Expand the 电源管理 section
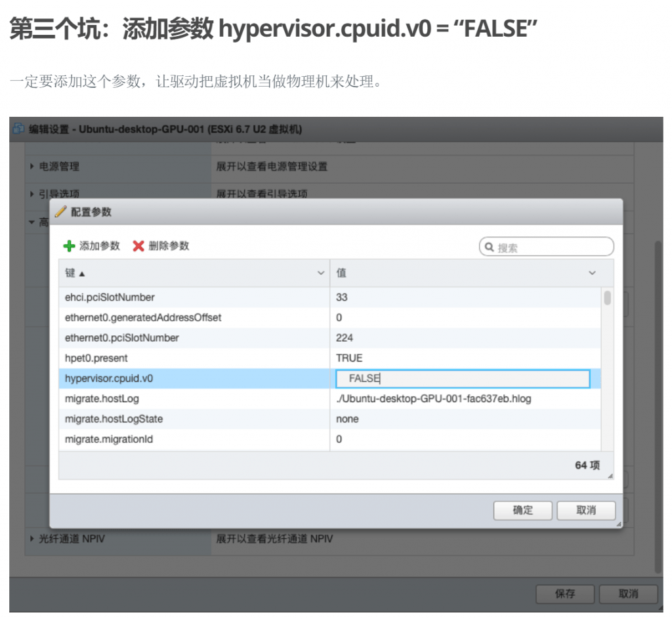The width and height of the screenshot is (672, 620). tap(32, 166)
